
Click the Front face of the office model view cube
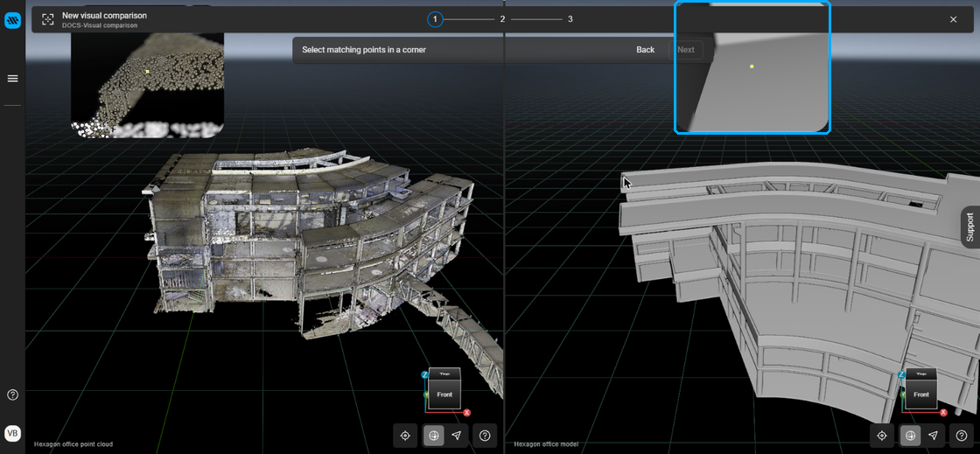pos(921,395)
